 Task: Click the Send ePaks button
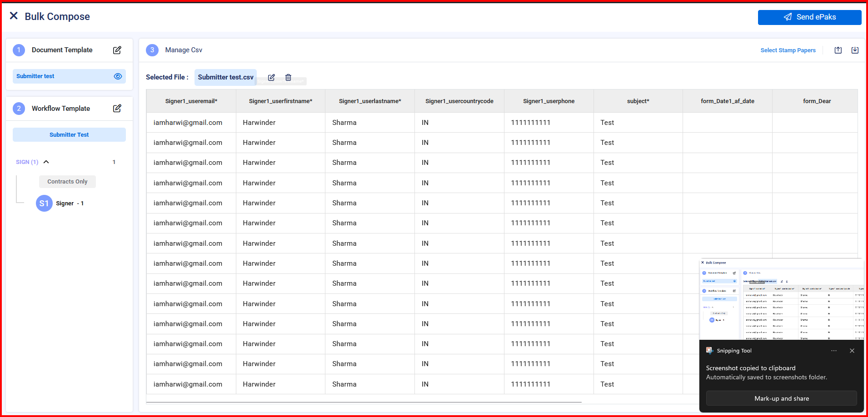click(809, 17)
